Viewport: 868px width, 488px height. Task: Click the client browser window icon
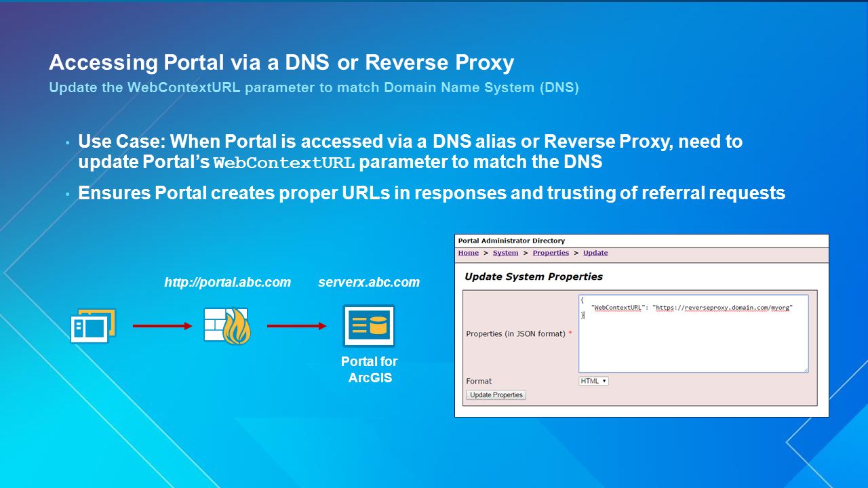pos(93,326)
